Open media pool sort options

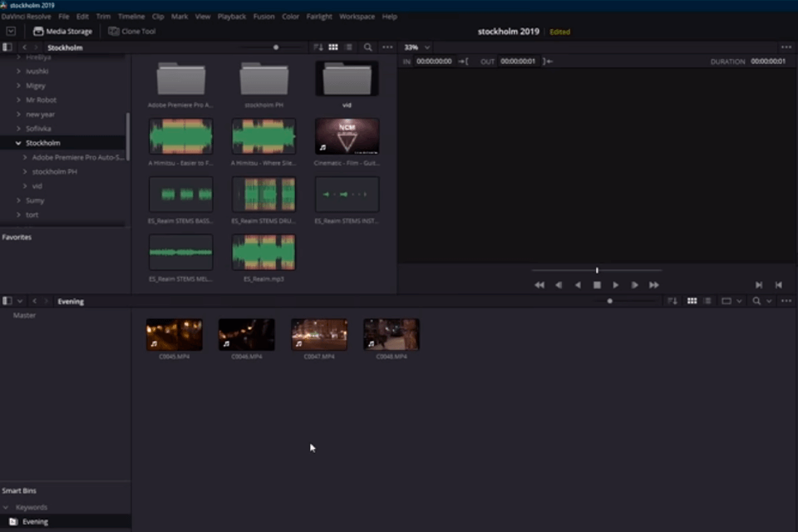coord(672,301)
